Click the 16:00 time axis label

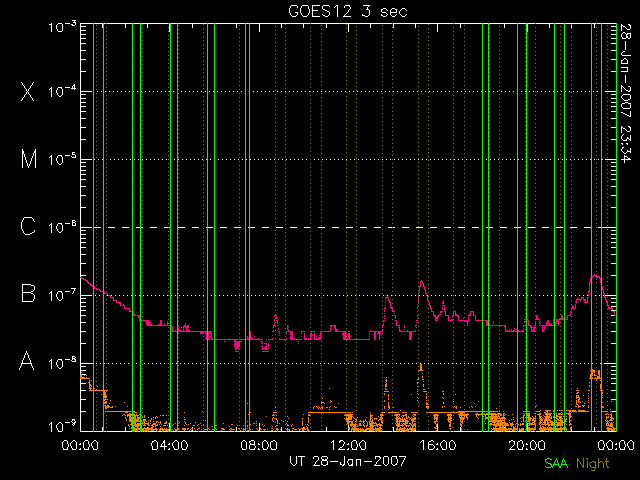[437, 445]
